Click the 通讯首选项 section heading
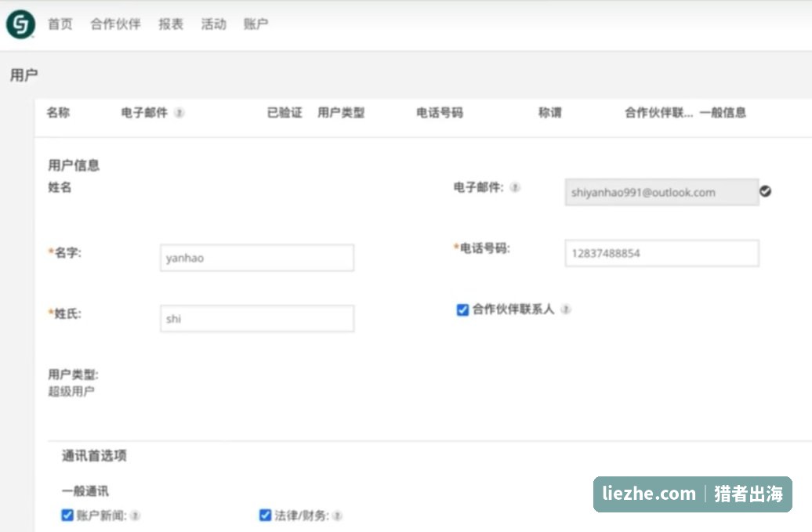This screenshot has height=532, width=812. (94, 455)
